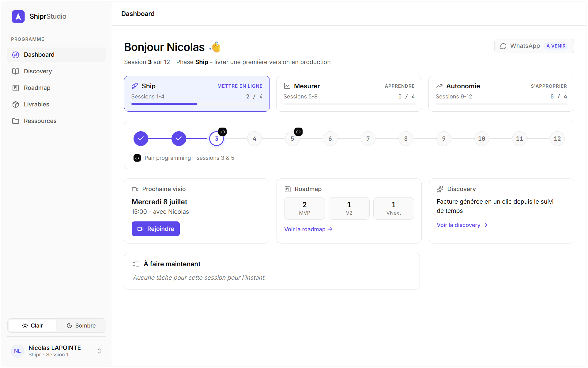Click the Autonomie phase progress bar

[501, 104]
